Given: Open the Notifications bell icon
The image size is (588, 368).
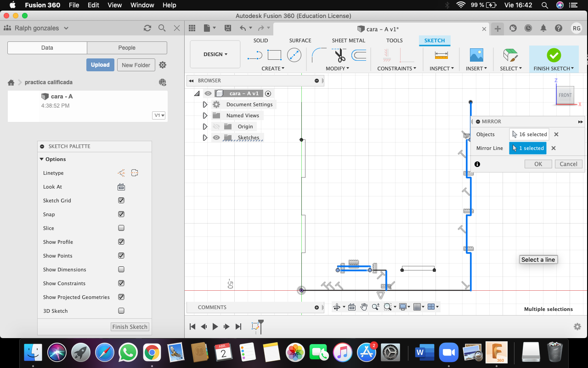Looking at the screenshot, I should 543,28.
